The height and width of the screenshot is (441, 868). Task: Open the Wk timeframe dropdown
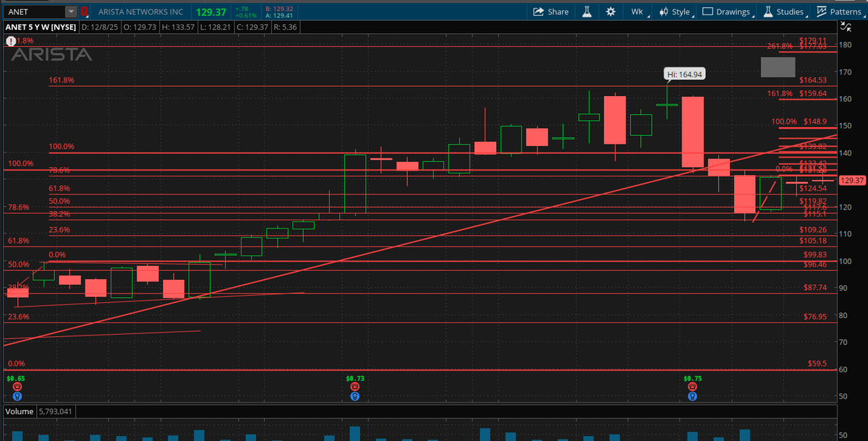tap(639, 12)
